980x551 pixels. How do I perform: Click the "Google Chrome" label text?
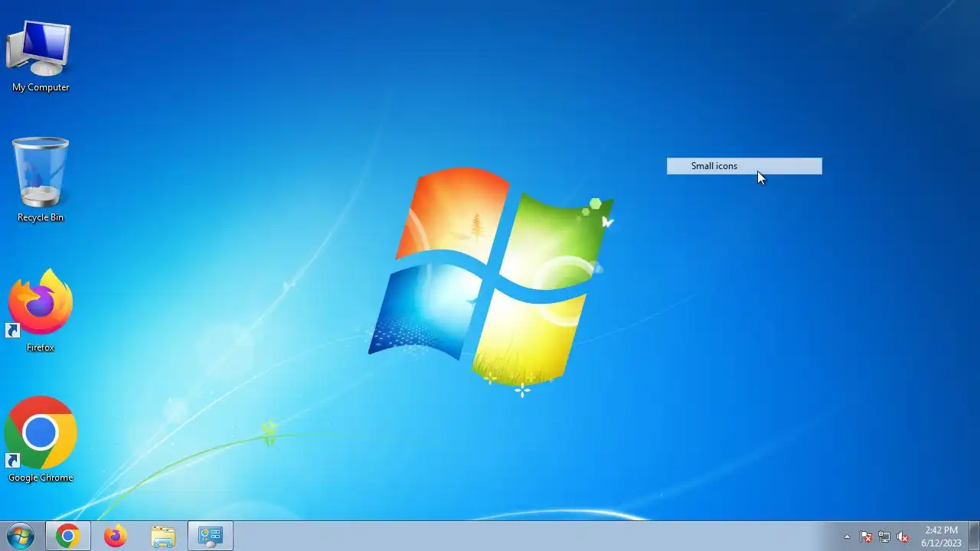(41, 478)
